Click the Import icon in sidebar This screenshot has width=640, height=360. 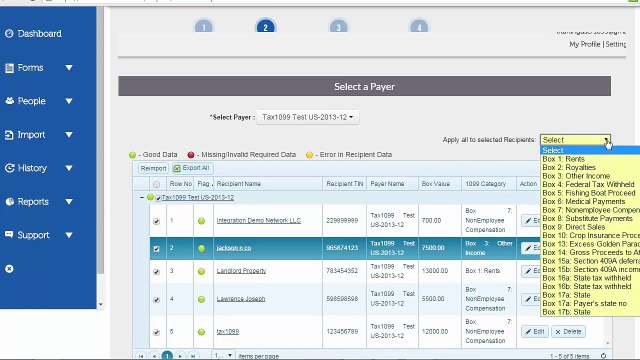coord(9,135)
